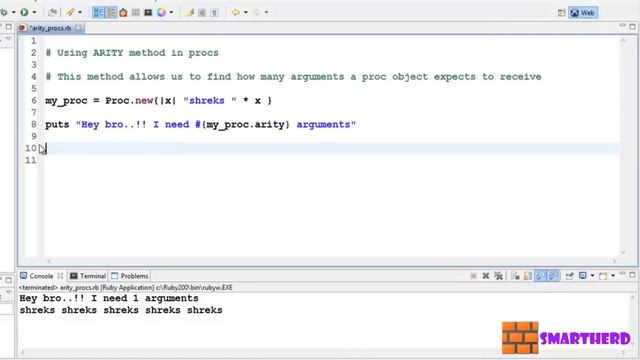Expand dropdown next to the pencil tool icon
The image size is (640, 360).
80,12
